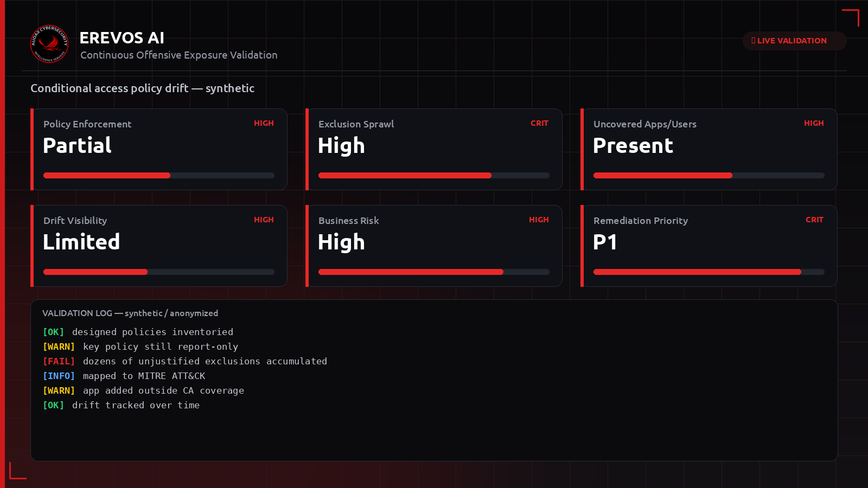The height and width of the screenshot is (488, 868).
Task: Click the 'High' value in Exclusion Sprawl
Action: [341, 146]
